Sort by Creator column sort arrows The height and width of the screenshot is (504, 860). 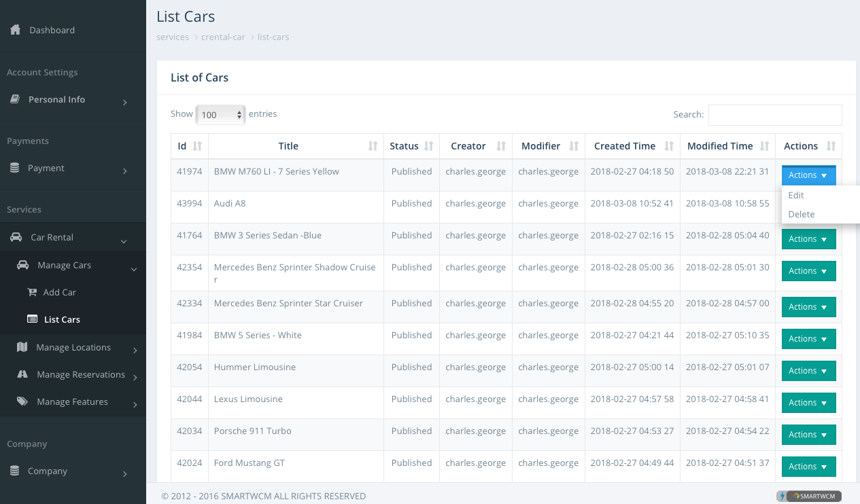501,146
